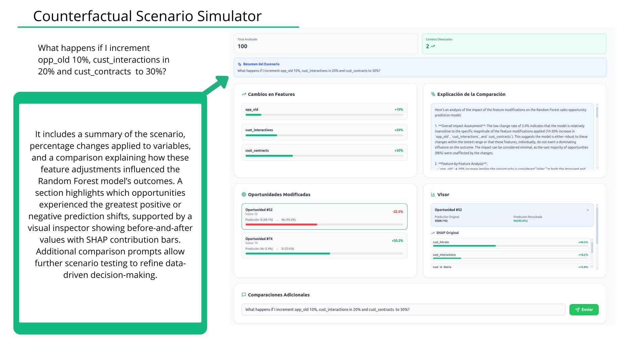Click the target icon beside Oportunidades Modificadas
This screenshot has height=362, width=644.
pos(244,194)
